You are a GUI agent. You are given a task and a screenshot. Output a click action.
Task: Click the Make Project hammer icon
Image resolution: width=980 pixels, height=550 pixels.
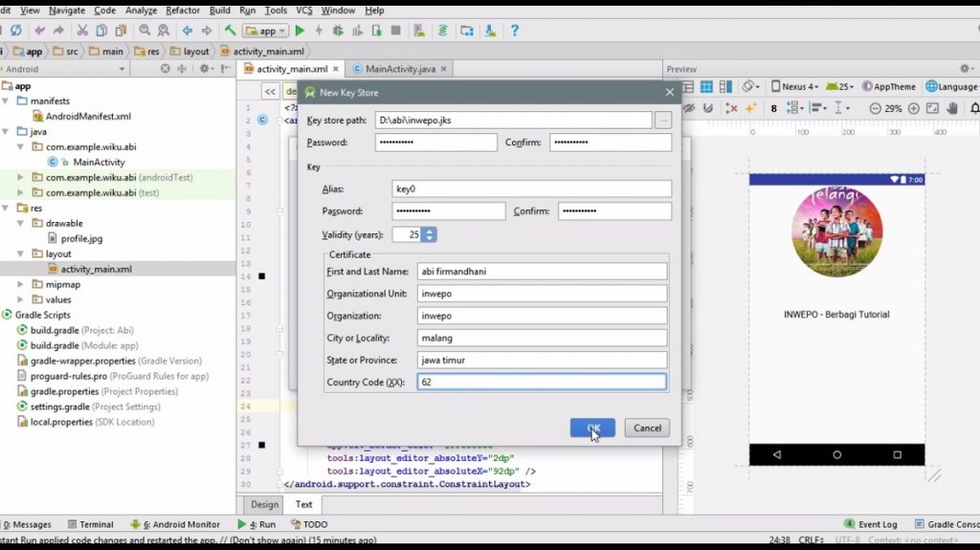pos(230,31)
